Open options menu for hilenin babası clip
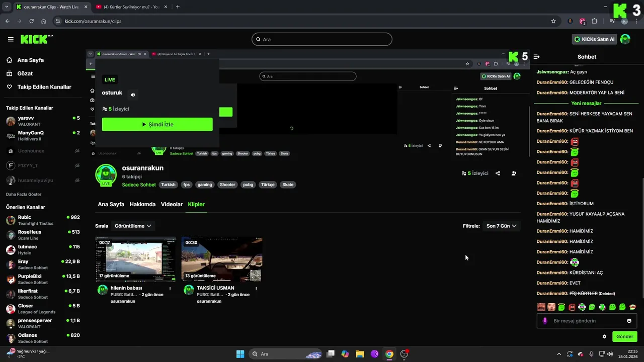Viewport: 644px width, 362px height. click(170, 289)
